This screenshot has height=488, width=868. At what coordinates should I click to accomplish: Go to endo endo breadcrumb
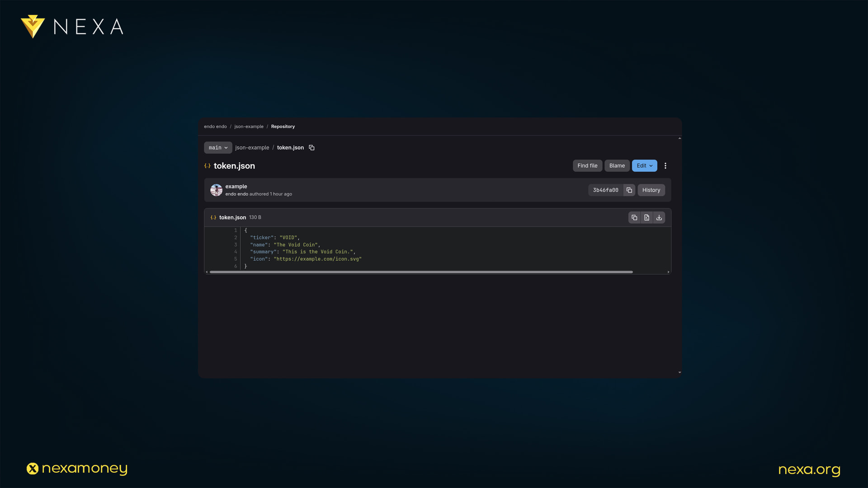[x=215, y=127]
